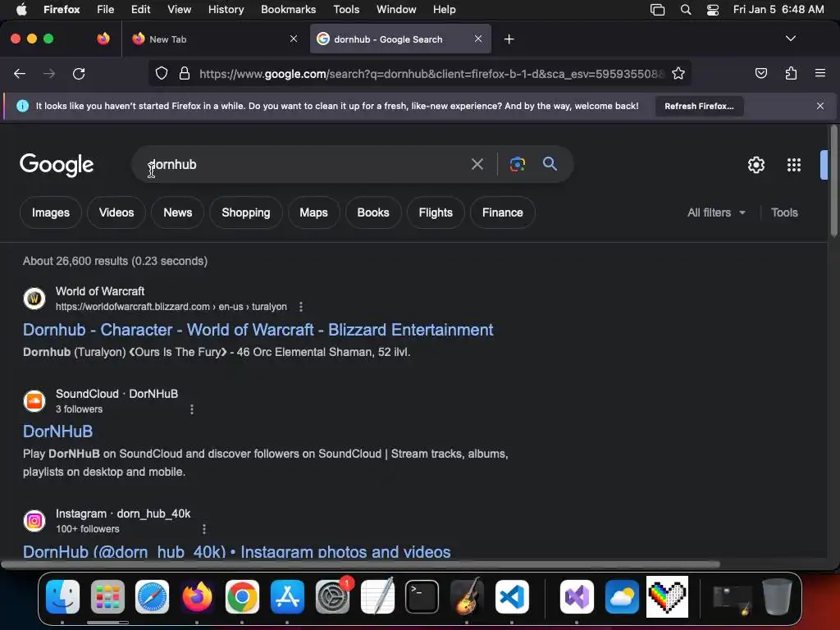Image resolution: width=840 pixels, height=630 pixels.
Task: Go back with the browser back arrow
Action: [20, 73]
